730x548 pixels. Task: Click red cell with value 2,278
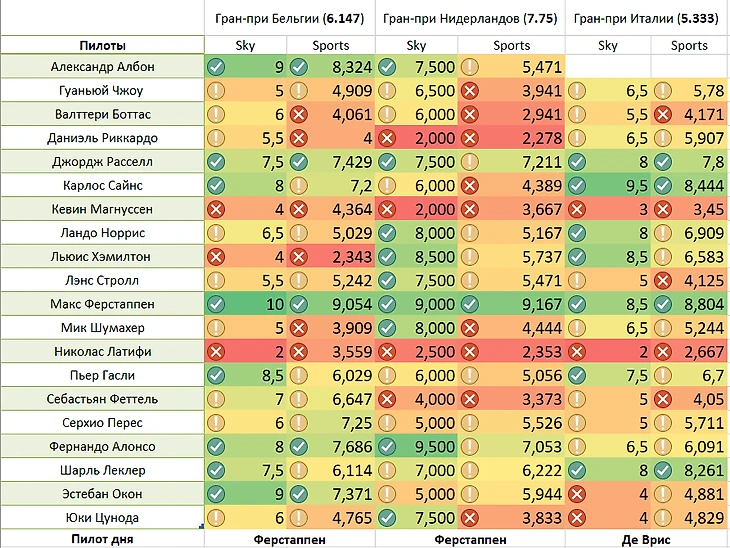click(x=511, y=138)
